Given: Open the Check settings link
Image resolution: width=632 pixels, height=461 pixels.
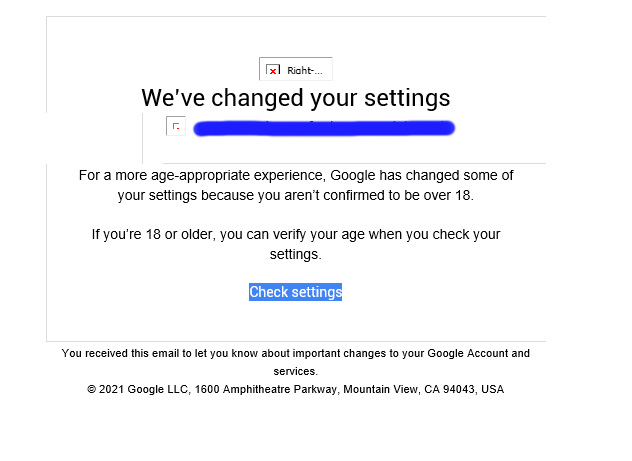Looking at the screenshot, I should coord(295,292).
